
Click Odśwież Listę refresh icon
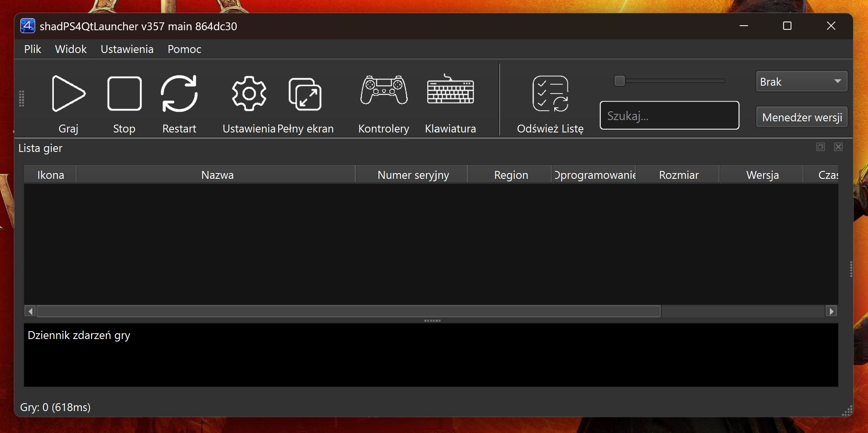(x=550, y=94)
